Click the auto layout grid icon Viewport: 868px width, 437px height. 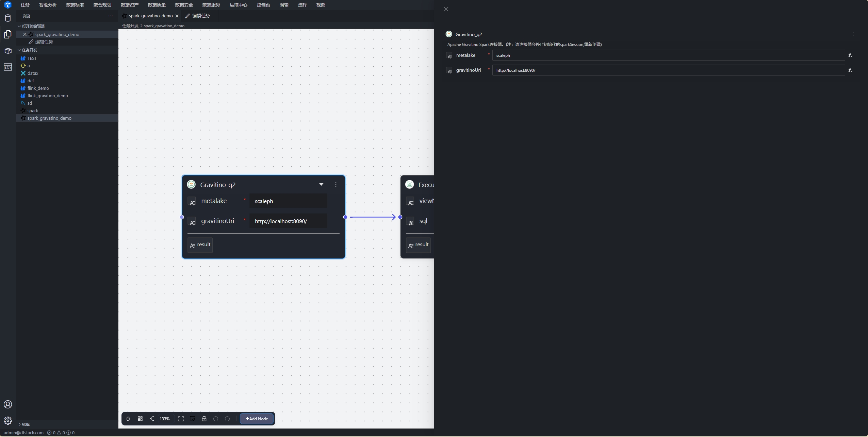(x=140, y=419)
